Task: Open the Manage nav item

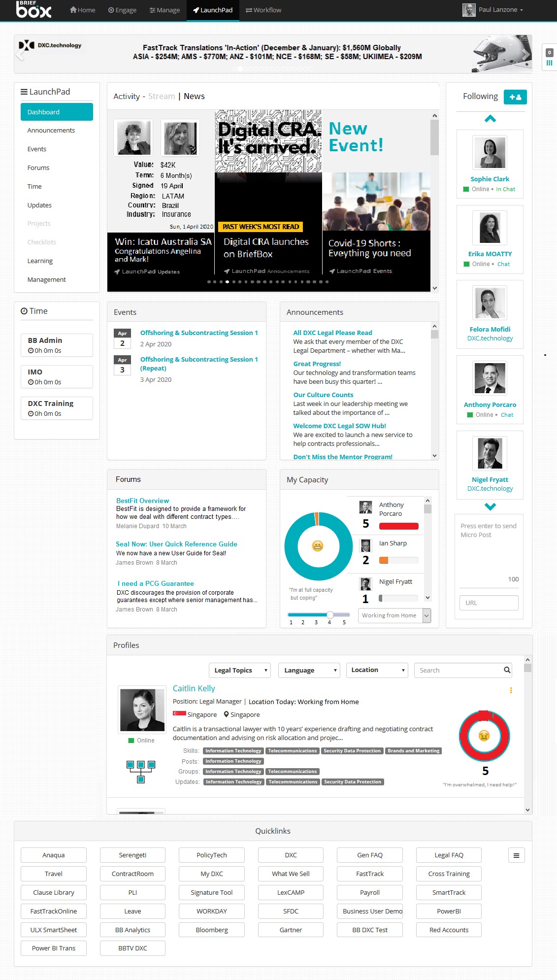Action: 164,10
